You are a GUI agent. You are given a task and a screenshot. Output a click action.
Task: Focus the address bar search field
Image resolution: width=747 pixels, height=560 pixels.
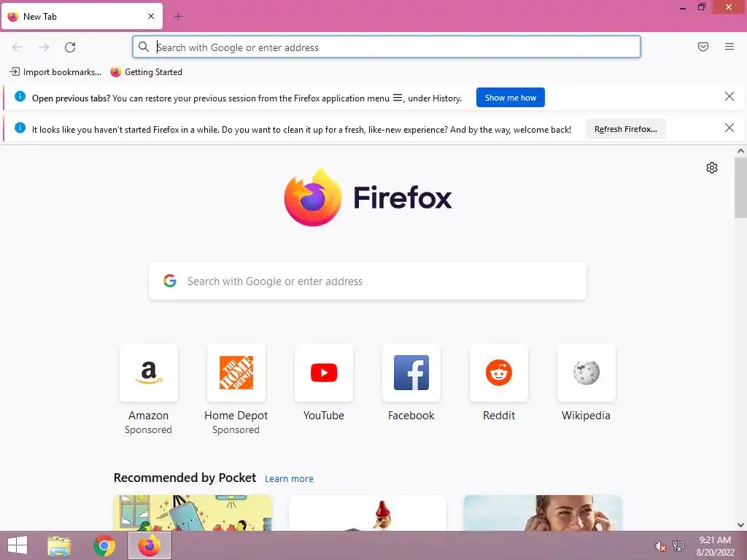click(387, 47)
